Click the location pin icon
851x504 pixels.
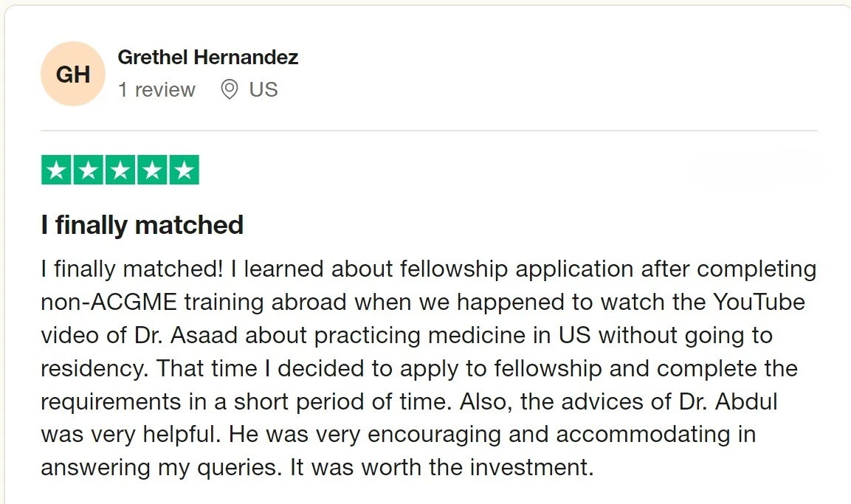(230, 90)
